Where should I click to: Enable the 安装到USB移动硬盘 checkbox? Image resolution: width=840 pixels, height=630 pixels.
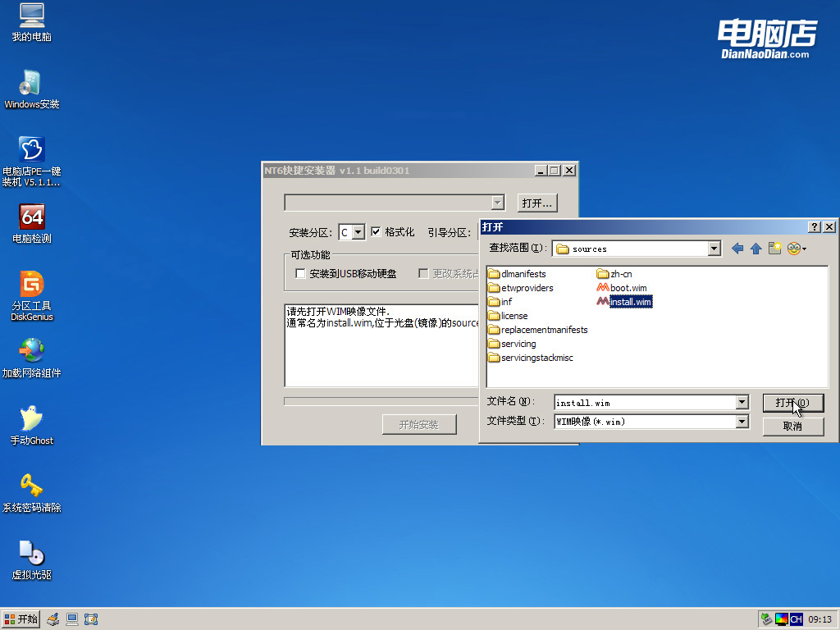click(299, 273)
